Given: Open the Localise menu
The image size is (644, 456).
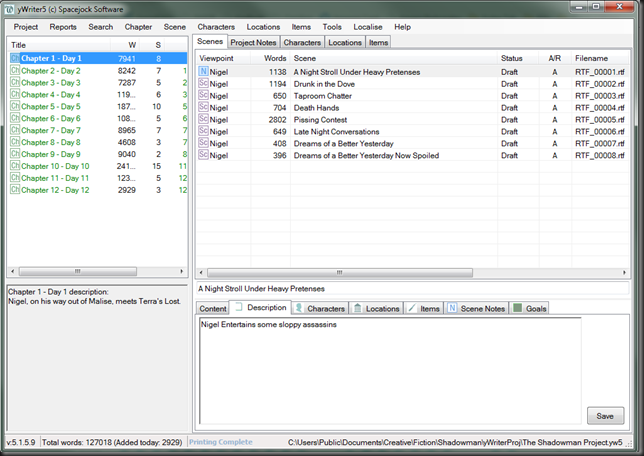Looking at the screenshot, I should click(x=368, y=27).
